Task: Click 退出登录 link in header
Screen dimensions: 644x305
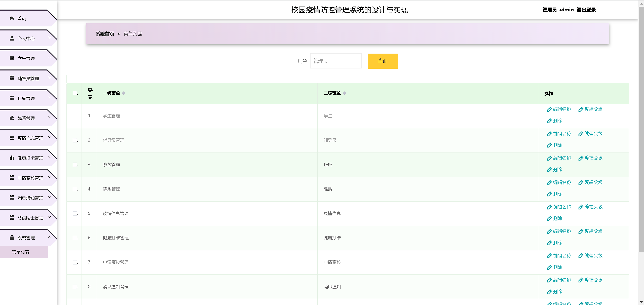Action: point(586,10)
